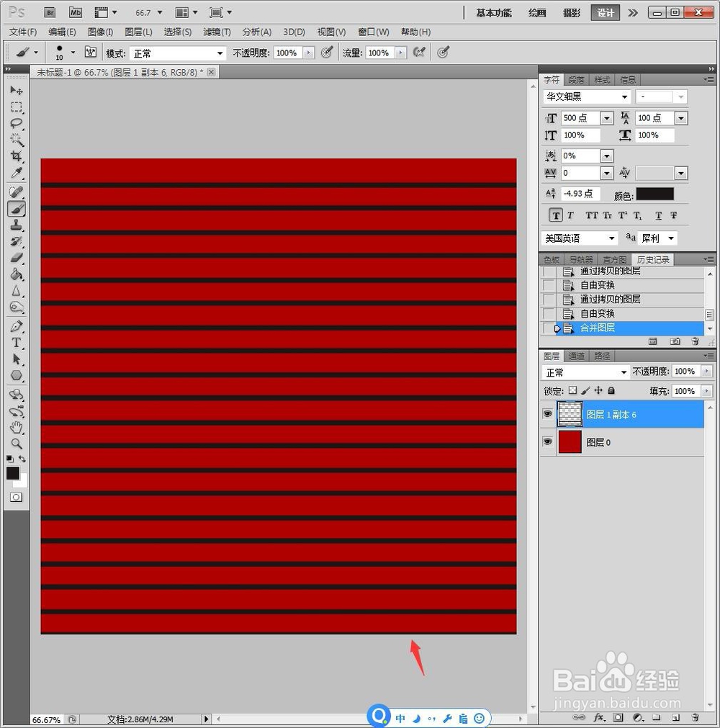
Task: Select the Zoom tool
Action: coord(17,444)
